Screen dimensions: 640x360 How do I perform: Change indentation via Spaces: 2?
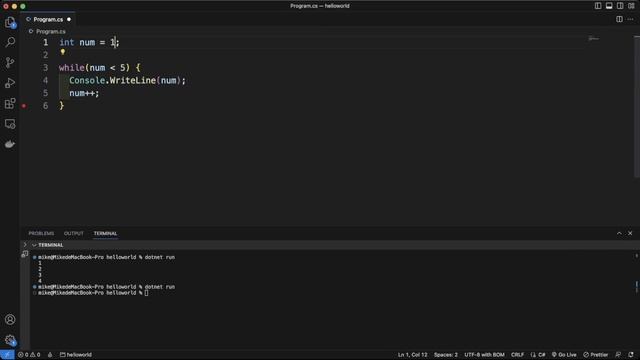pyautogui.click(x=446, y=355)
